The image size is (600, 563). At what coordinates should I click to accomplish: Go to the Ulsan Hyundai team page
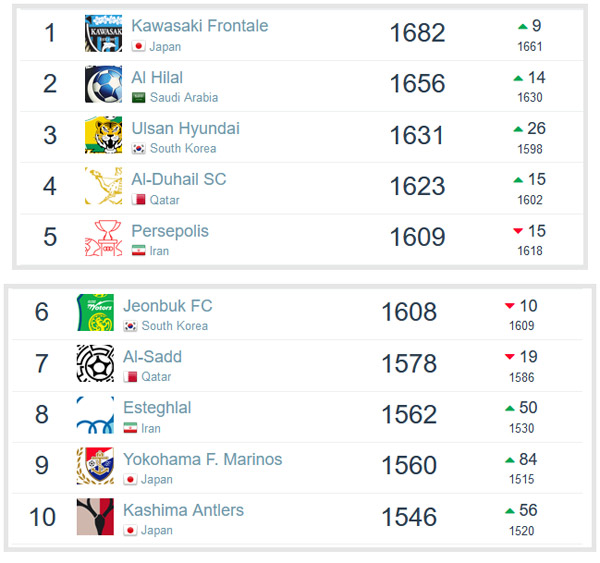point(185,128)
